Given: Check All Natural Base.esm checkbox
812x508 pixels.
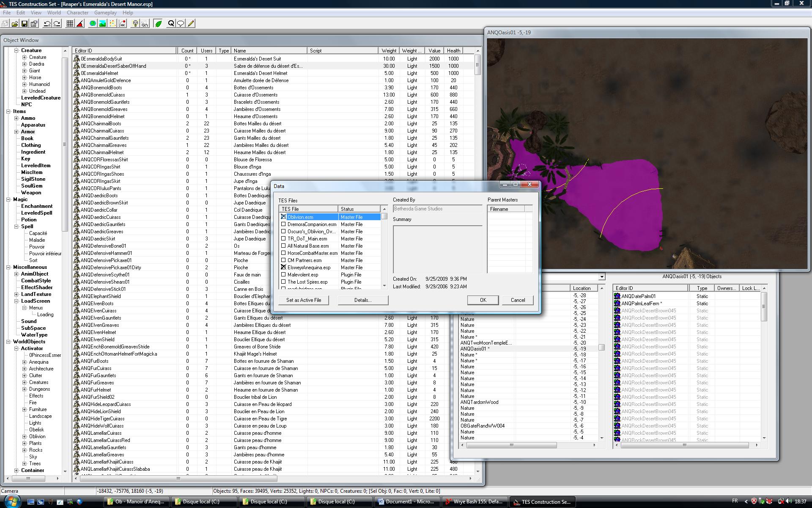Looking at the screenshot, I should point(283,246).
